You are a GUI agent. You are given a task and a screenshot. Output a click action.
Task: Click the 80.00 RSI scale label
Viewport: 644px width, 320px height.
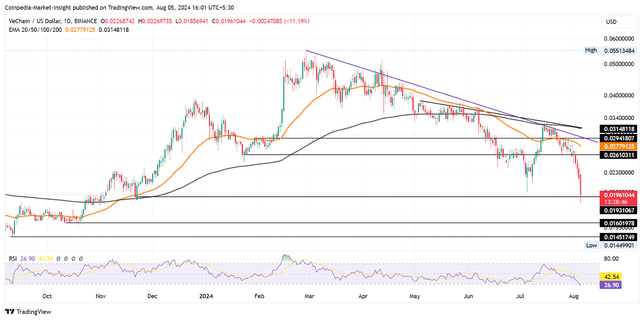(x=611, y=258)
